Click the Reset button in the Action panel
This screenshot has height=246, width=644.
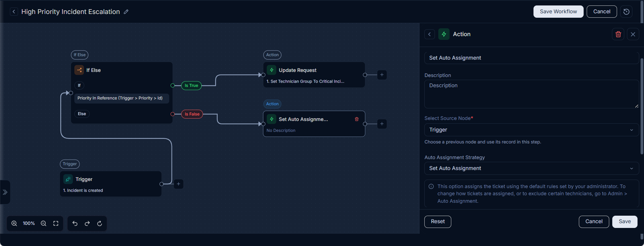[x=438, y=221]
